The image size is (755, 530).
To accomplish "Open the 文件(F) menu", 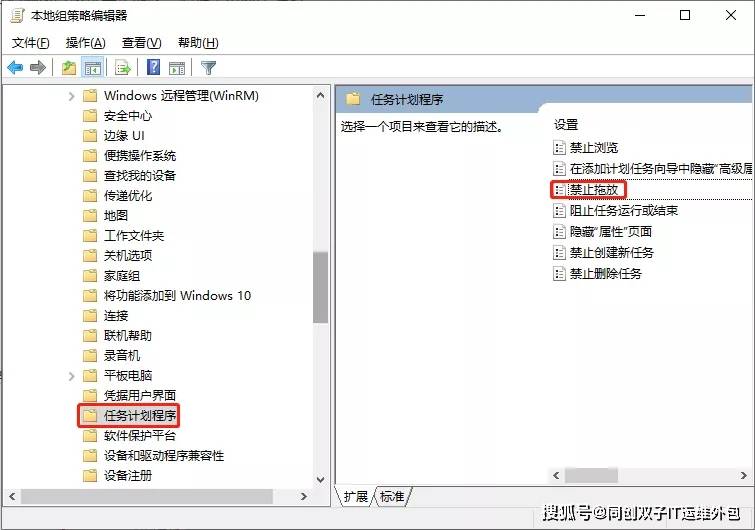I will point(30,43).
